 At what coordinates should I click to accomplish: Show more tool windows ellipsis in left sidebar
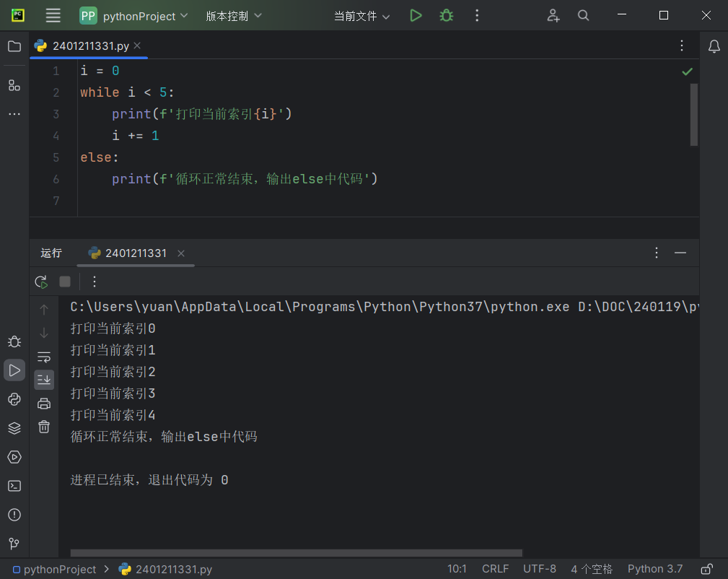[x=14, y=114]
